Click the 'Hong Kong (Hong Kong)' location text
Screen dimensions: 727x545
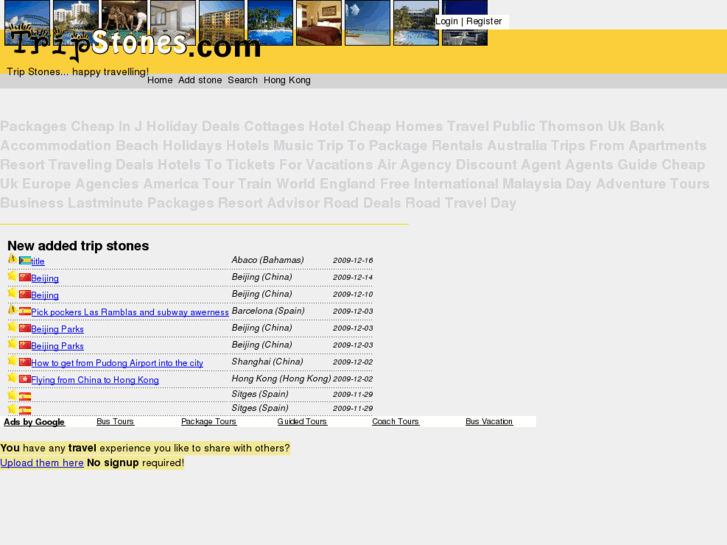(x=281, y=378)
